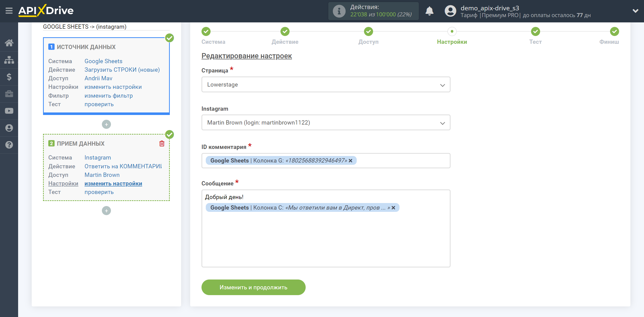Click the ПРИЕМ ДАННЫХ block header
Screen dimensions: 644x317
pos(80,143)
